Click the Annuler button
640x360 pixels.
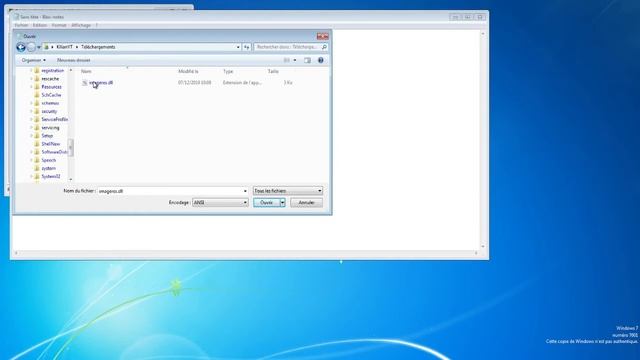(x=306, y=202)
